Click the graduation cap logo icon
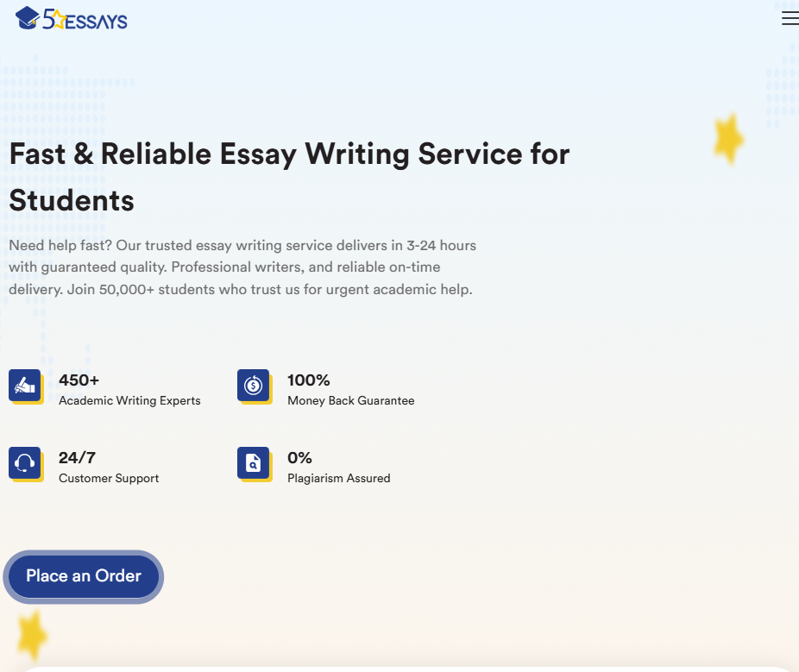The width and height of the screenshot is (799, 672). coord(28,16)
